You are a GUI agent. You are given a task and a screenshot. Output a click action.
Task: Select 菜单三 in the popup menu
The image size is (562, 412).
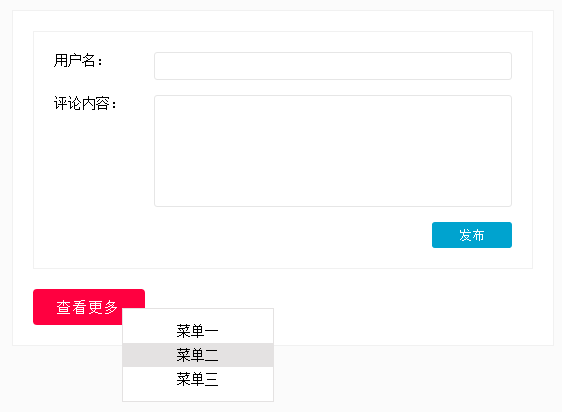tap(198, 379)
